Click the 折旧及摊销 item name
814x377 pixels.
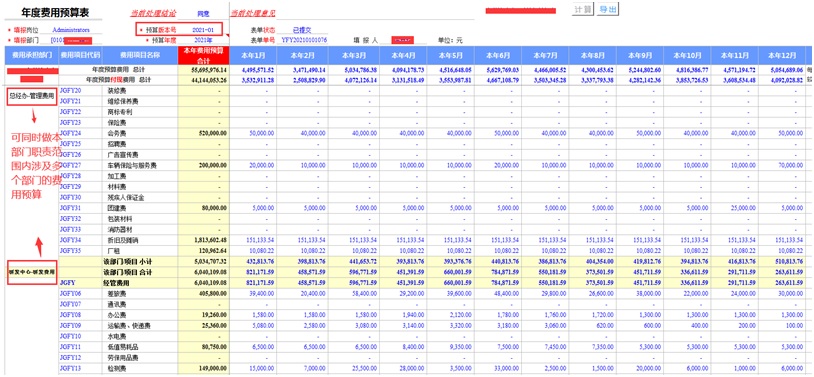123,240
